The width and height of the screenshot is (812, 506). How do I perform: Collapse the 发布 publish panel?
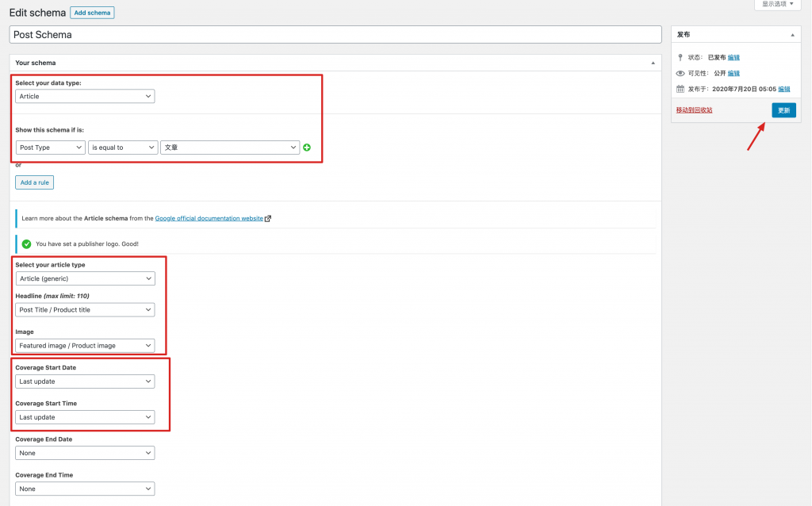coord(792,35)
